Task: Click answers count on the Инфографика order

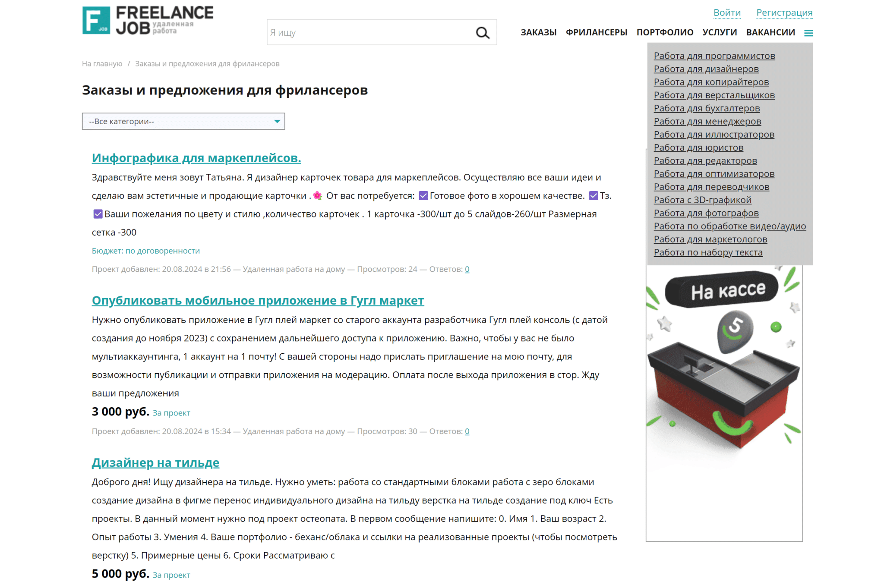Action: pos(467,270)
